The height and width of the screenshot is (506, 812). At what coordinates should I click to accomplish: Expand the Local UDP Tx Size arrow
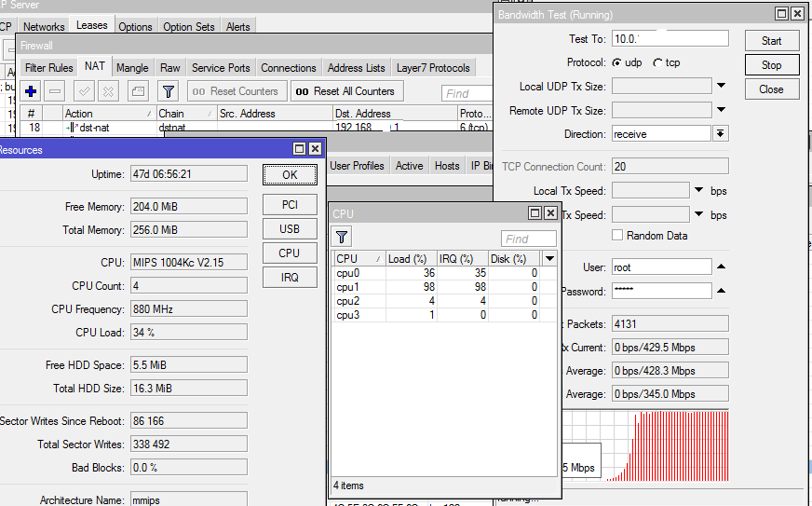[721, 86]
